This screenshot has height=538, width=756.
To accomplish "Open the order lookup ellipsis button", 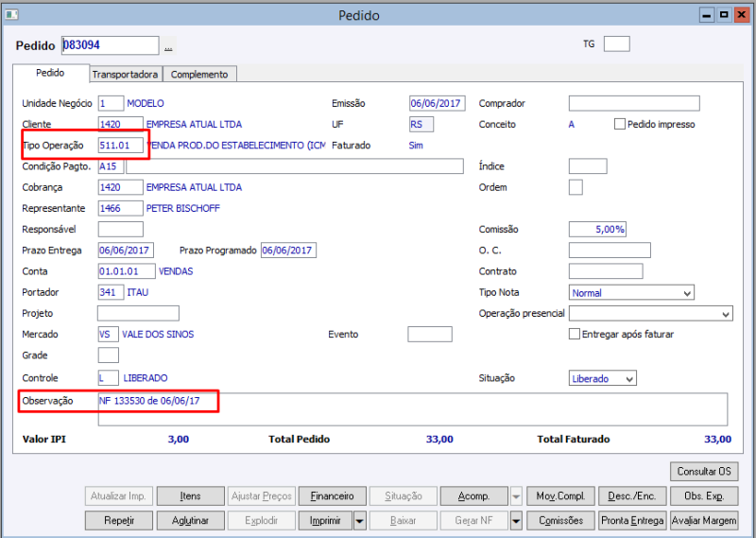I will click(x=168, y=46).
